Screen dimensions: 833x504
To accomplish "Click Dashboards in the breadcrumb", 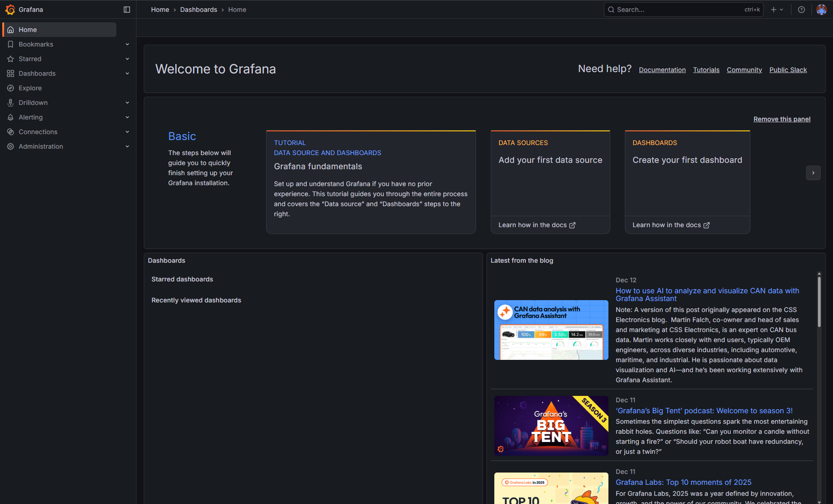I will pyautogui.click(x=199, y=10).
